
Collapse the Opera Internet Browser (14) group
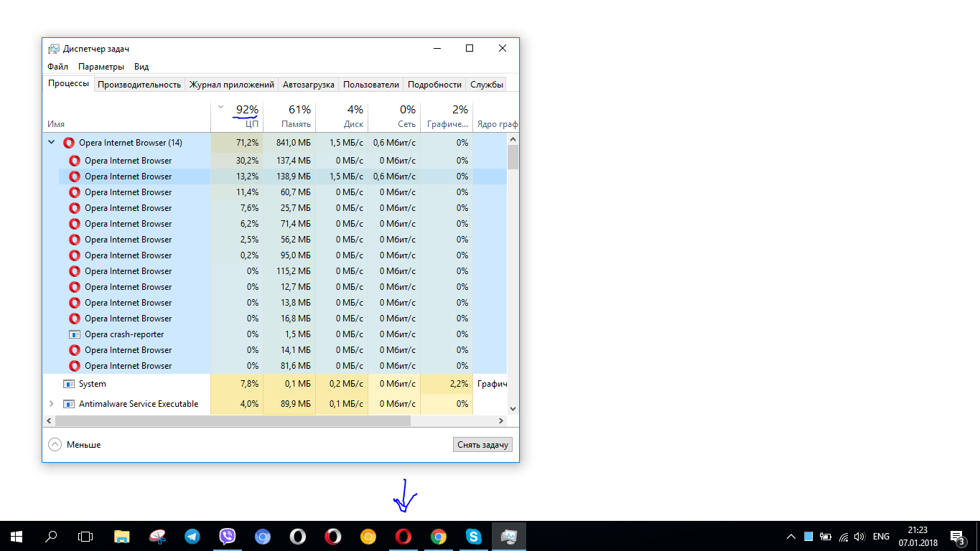pos(52,143)
